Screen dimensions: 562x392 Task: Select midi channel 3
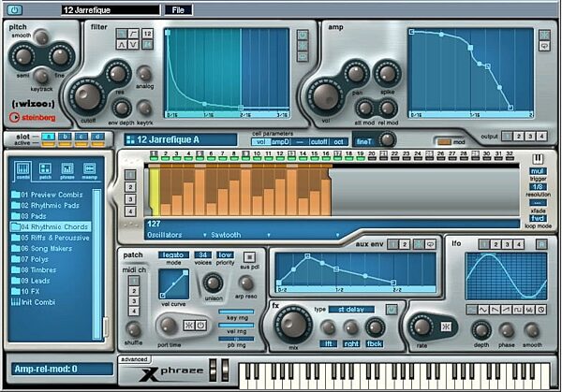point(134,301)
